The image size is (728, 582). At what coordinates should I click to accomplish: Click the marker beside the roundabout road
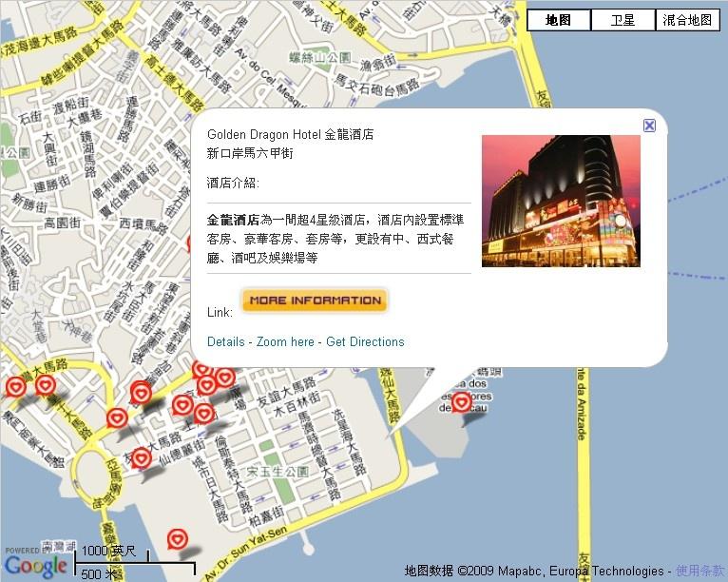point(117,418)
